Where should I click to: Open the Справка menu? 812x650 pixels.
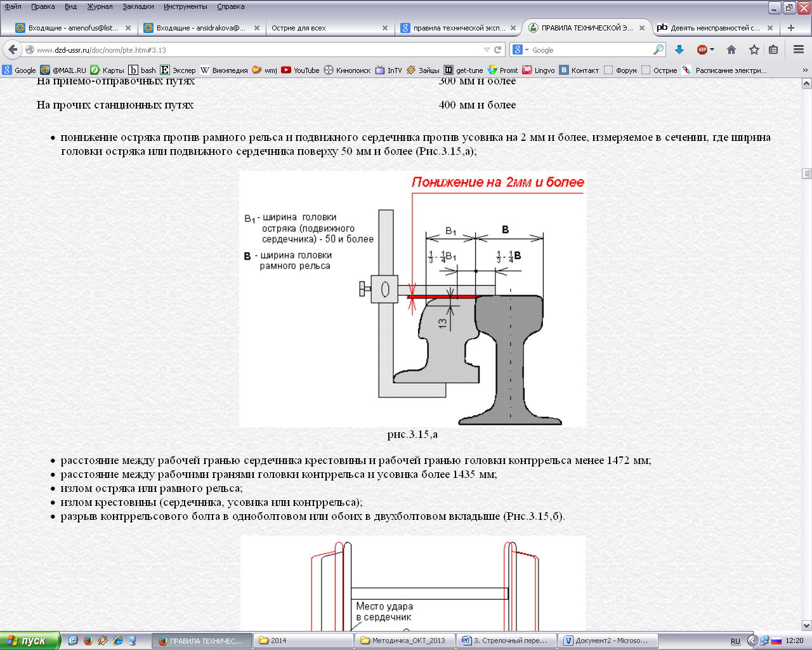[231, 6]
